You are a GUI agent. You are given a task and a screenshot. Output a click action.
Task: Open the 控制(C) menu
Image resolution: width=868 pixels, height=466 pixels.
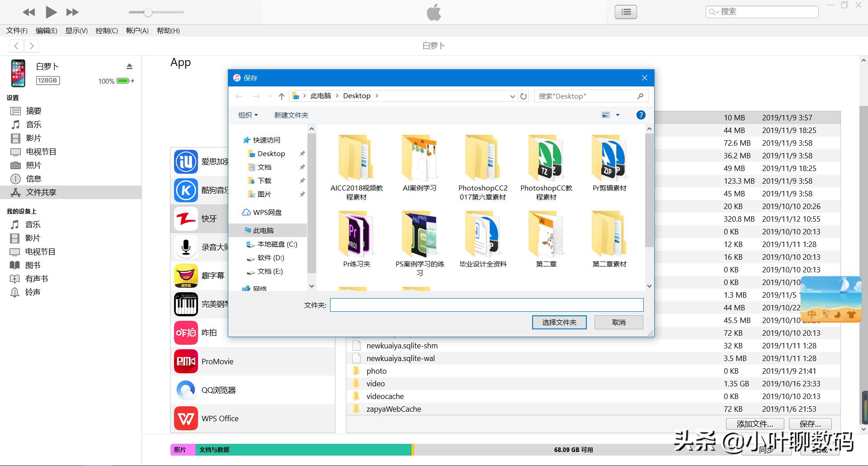[x=107, y=31]
